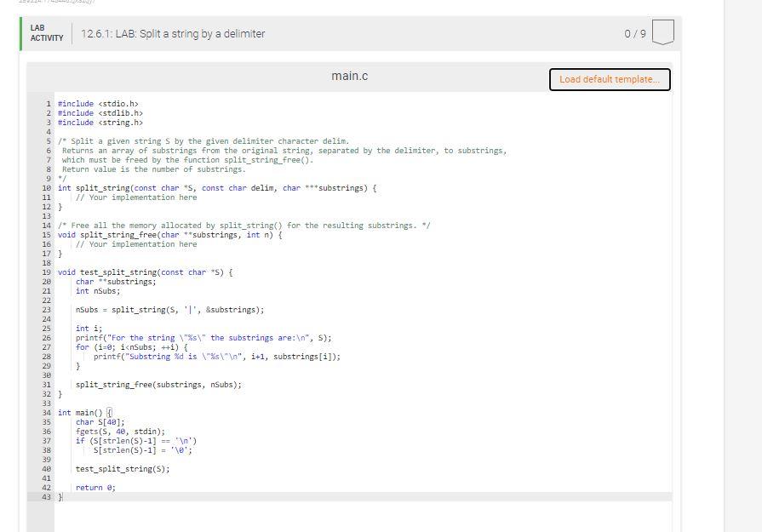Viewport: 762px width, 532px height.
Task: Click the comment line 'Return value is the number of substrings.'
Action: click(154, 169)
